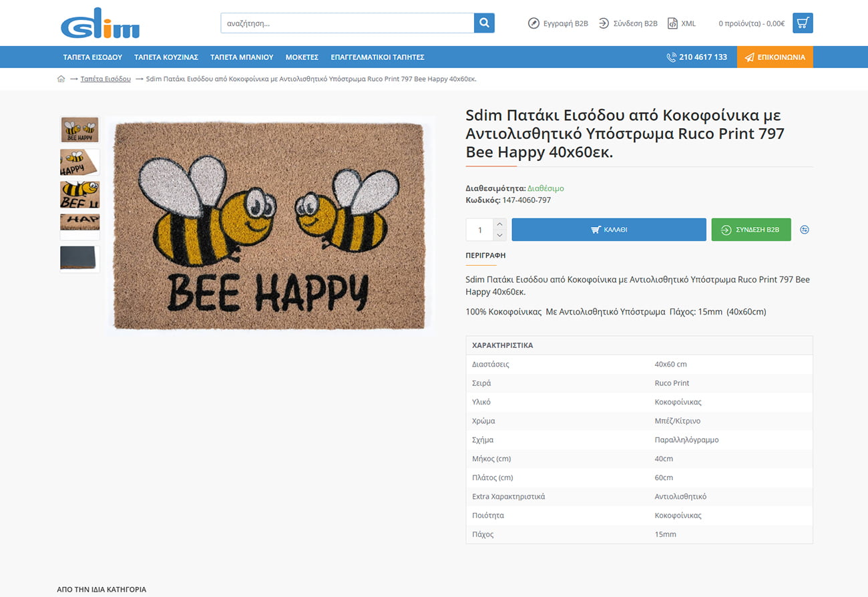This screenshot has width=868, height=597.
Task: Click the ΑΠΟ ΤΗΝ ΙΔΙΑ ΚΑΤΗΓΟΡΙΑ heading
Action: 101,590
